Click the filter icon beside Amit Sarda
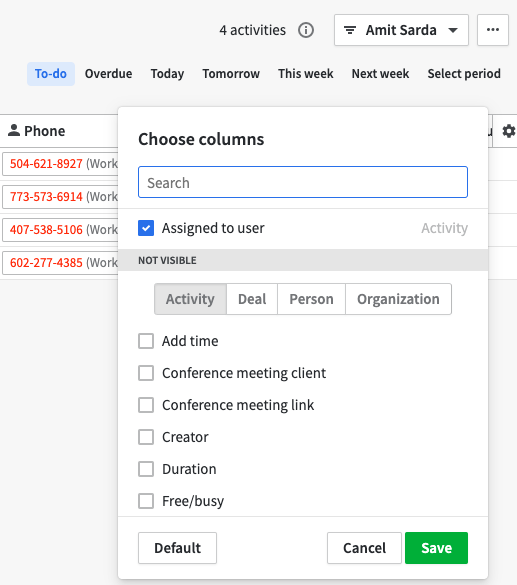517x585 pixels. coord(350,30)
